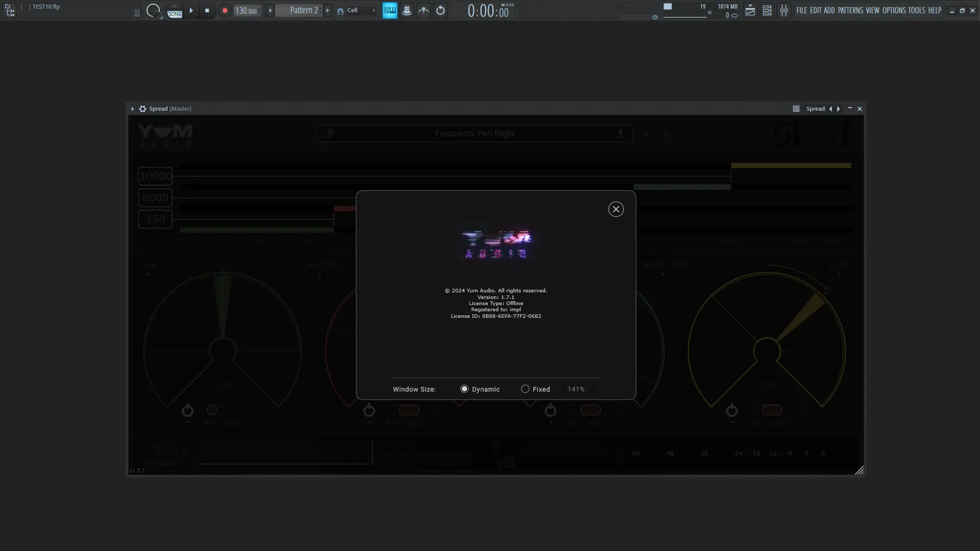Open Spread plugin gear settings icon
The height and width of the screenshot is (551, 980).
[142, 109]
